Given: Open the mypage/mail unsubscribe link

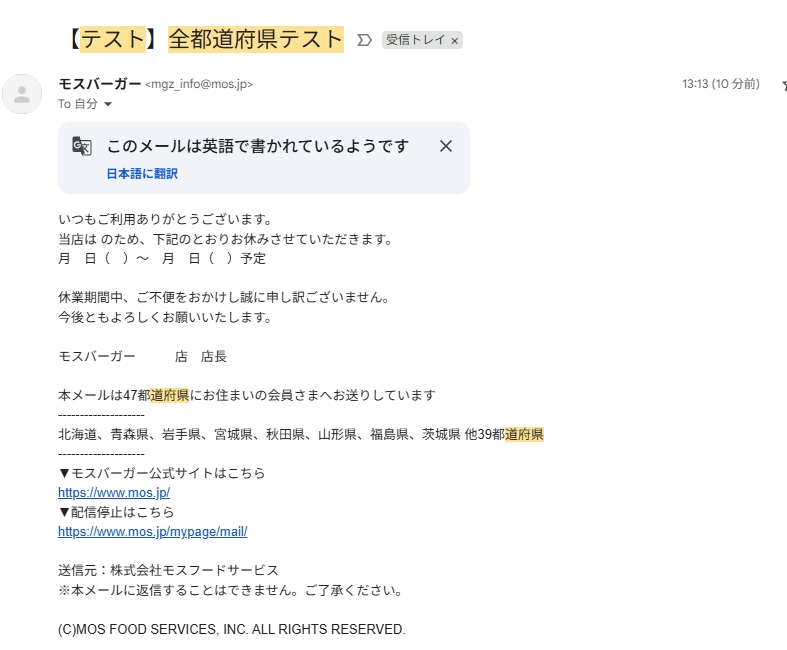Looking at the screenshot, I should pyautogui.click(x=152, y=532).
